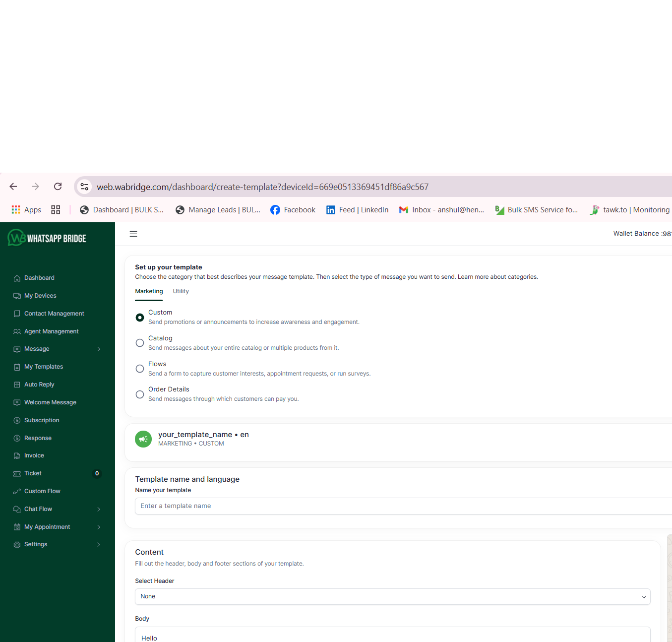The width and height of the screenshot is (672, 642).
Task: Select the Flows radio option
Action: click(x=140, y=369)
